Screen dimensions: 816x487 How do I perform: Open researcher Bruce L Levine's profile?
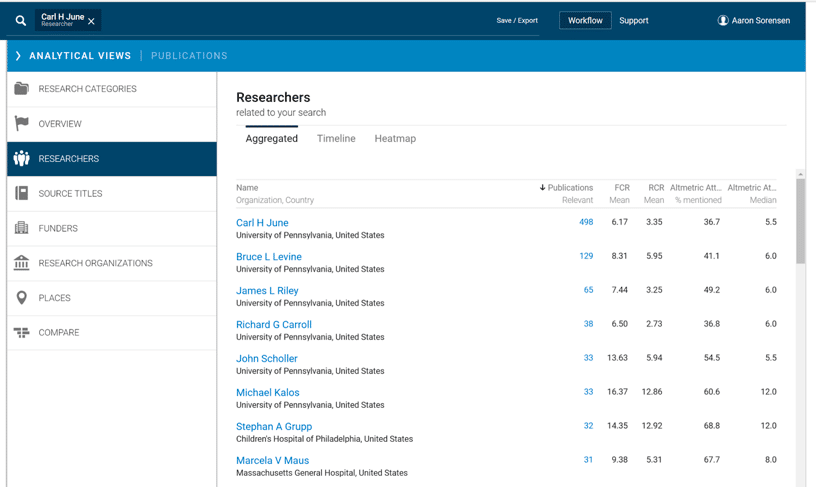coord(269,257)
